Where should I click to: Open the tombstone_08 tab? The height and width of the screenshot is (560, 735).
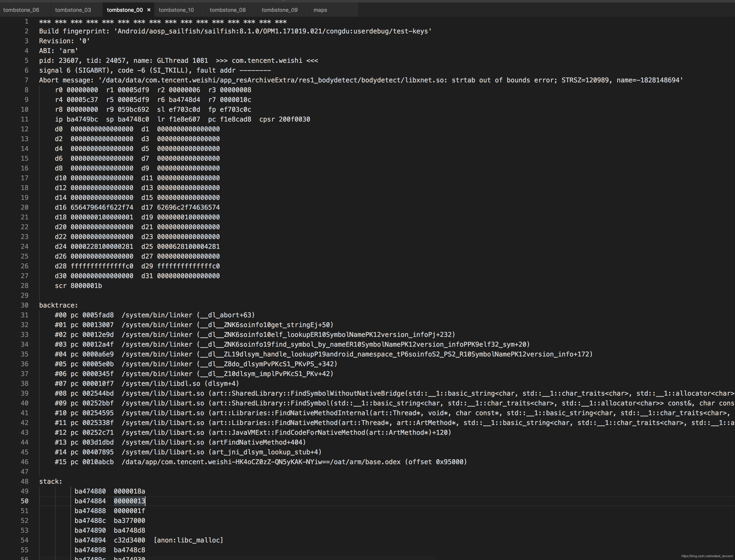pyautogui.click(x=228, y=10)
